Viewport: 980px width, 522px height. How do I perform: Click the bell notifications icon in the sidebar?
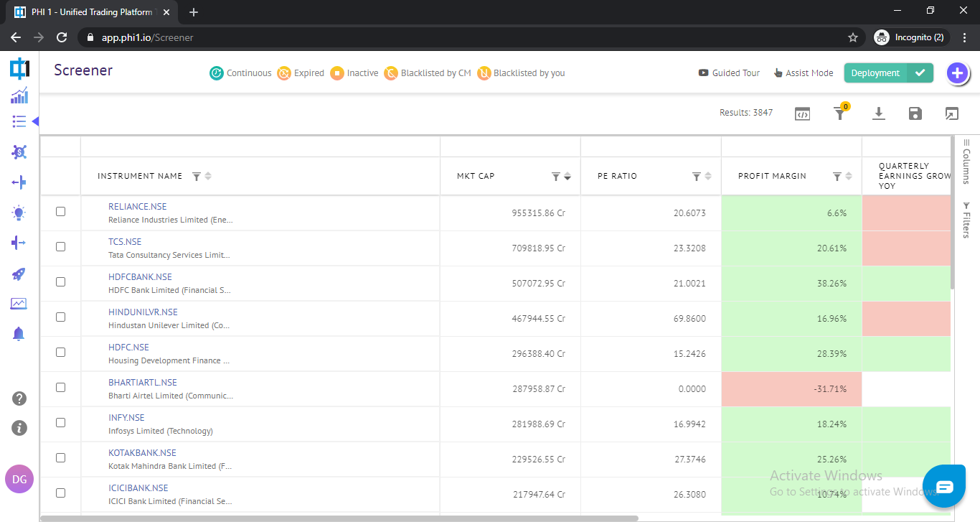[19, 334]
